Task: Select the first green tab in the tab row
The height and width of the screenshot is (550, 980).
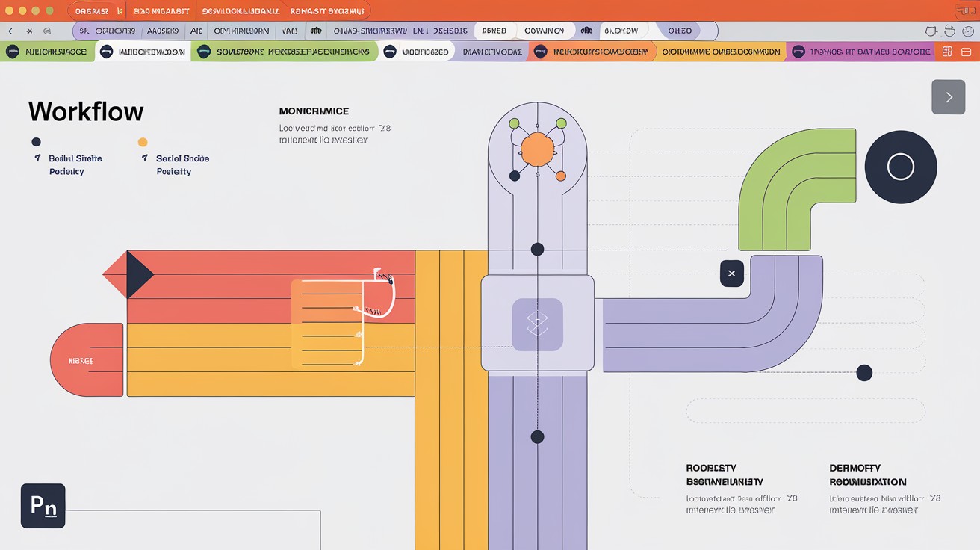Action: [x=47, y=52]
